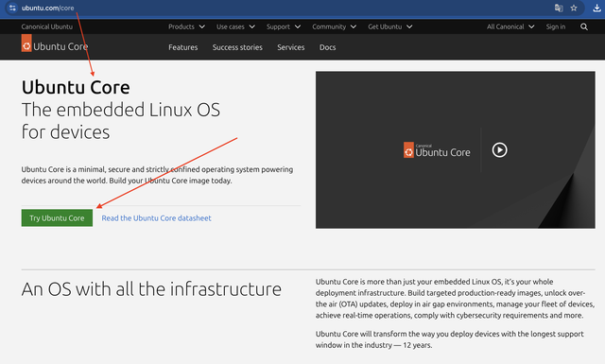This screenshot has height=364, width=605.
Task: Click paragraph starting 'Ubuntu Core is more than'
Action: click(x=455, y=299)
